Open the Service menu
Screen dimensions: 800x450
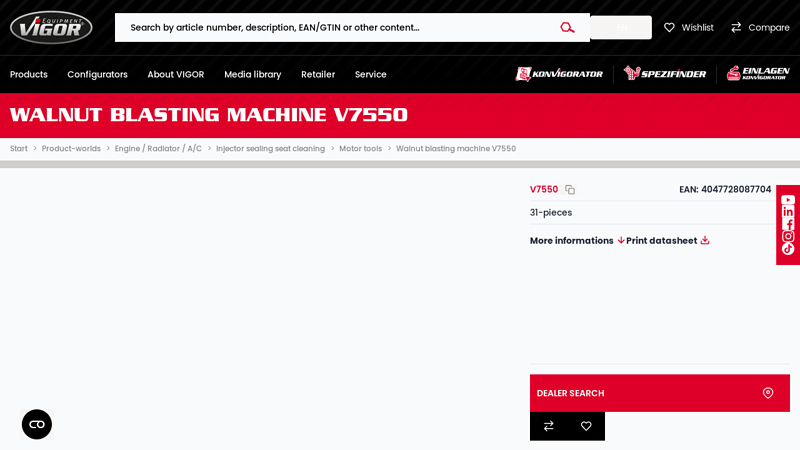pyautogui.click(x=370, y=74)
